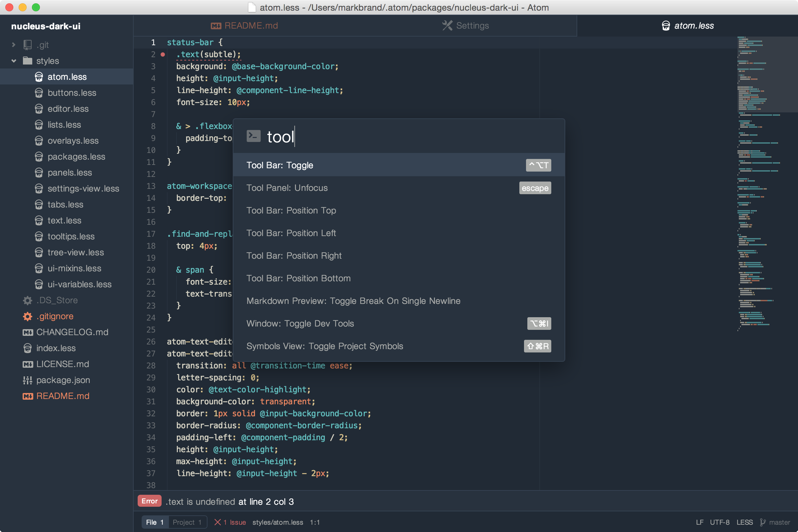Viewport: 798px width, 532px height.
Task: Click the LICENSE.md markdown icon
Action: click(28, 364)
